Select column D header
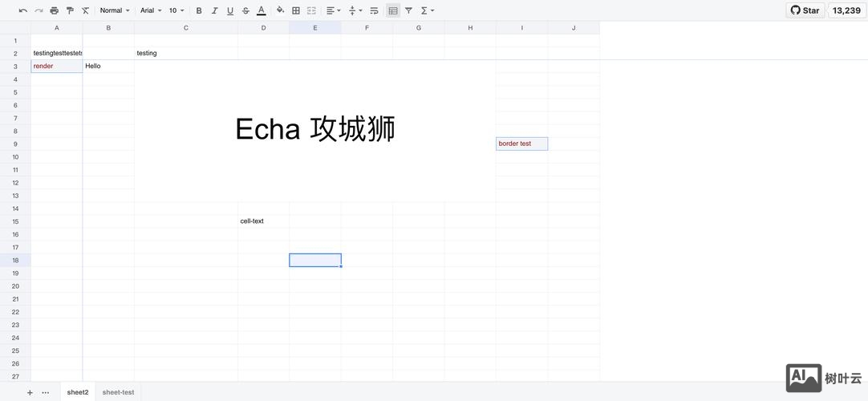 click(x=263, y=27)
